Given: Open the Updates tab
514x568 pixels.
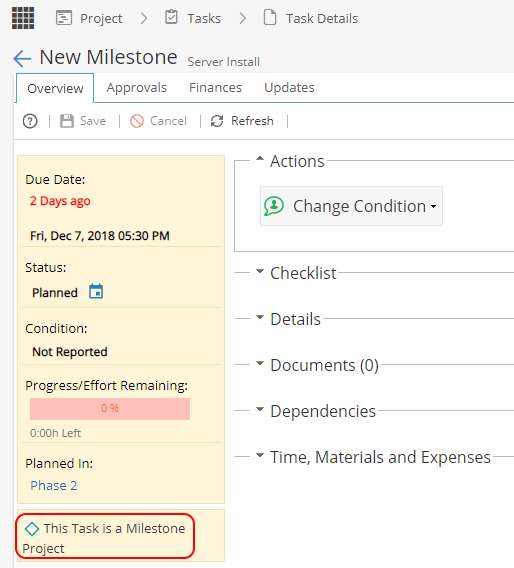Looking at the screenshot, I should pyautogui.click(x=289, y=88).
